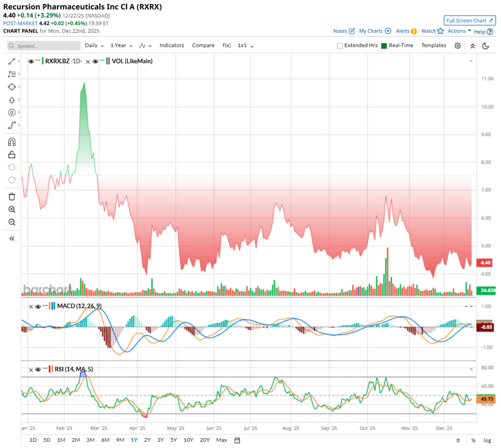Expand the Actions dropdown menu
This screenshot has height=448, width=501.
[459, 31]
